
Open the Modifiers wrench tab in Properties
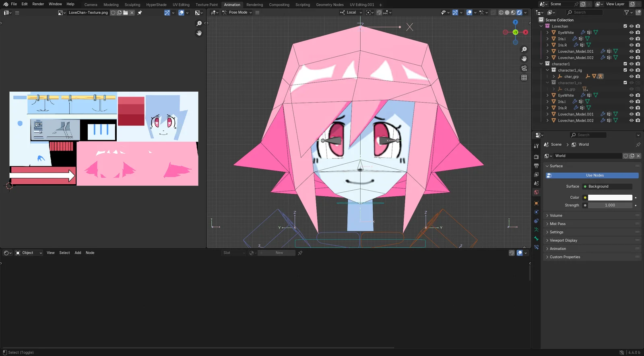tap(536, 146)
